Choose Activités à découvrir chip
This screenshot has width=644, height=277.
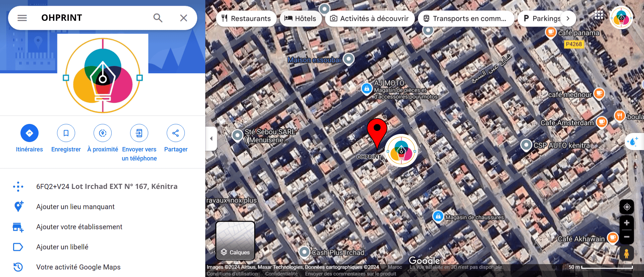tap(370, 19)
